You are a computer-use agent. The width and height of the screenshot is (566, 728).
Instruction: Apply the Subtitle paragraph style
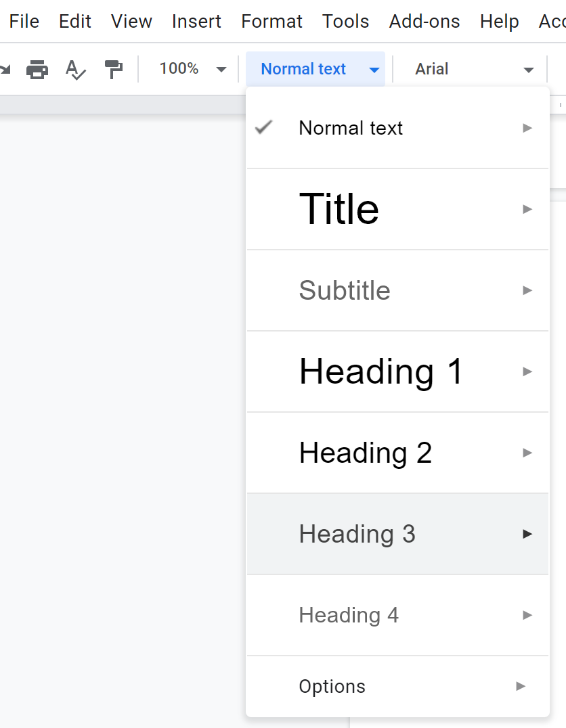[x=397, y=291]
